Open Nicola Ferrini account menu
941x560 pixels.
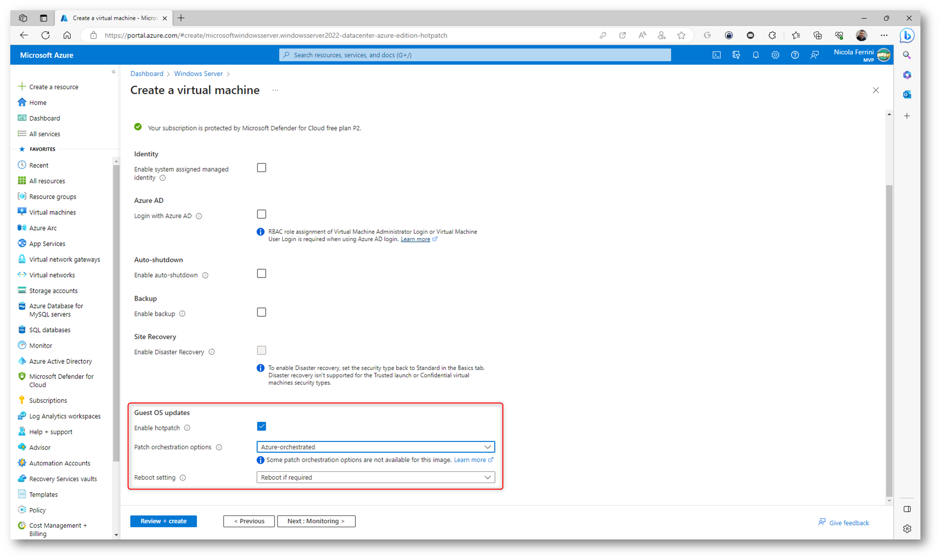pyautogui.click(x=862, y=55)
